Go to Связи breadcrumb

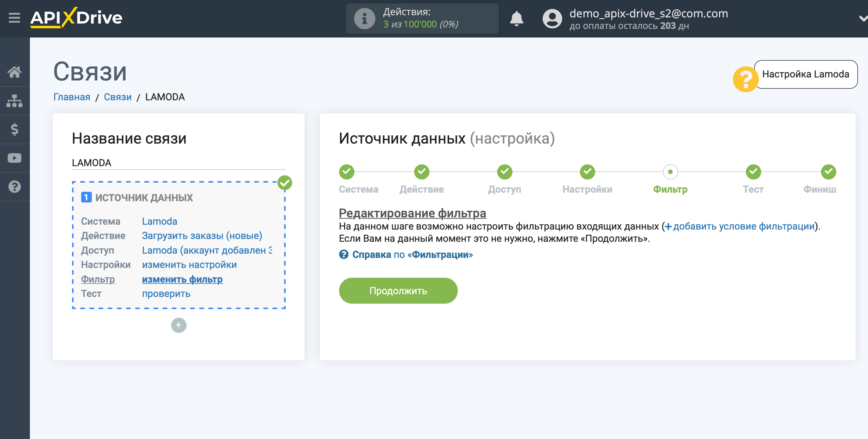coord(118,97)
